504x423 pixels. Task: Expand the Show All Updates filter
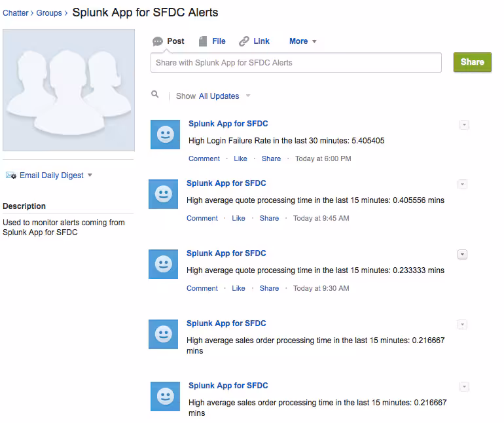click(248, 96)
